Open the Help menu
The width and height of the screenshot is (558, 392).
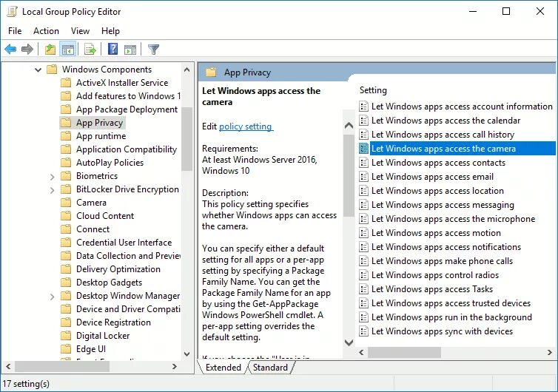110,31
